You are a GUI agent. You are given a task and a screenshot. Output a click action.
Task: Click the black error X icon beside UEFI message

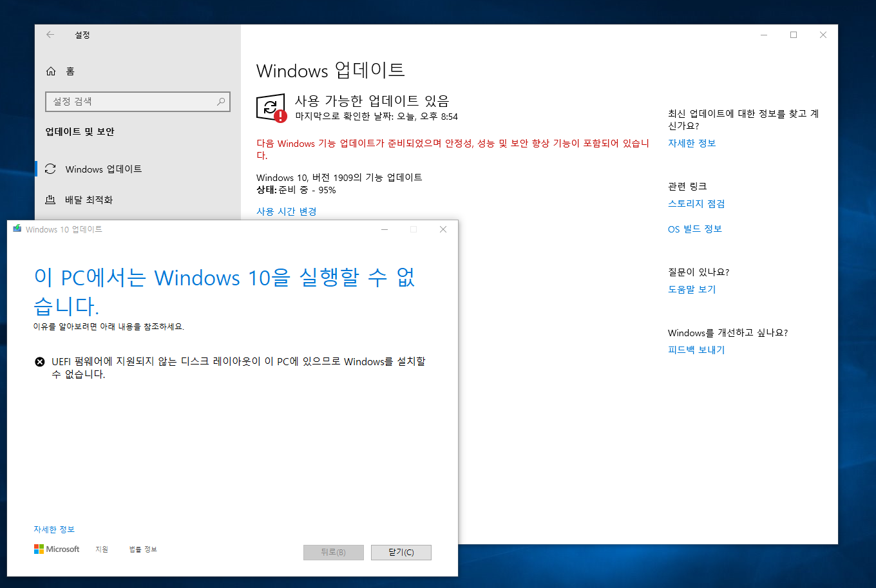pos(40,362)
